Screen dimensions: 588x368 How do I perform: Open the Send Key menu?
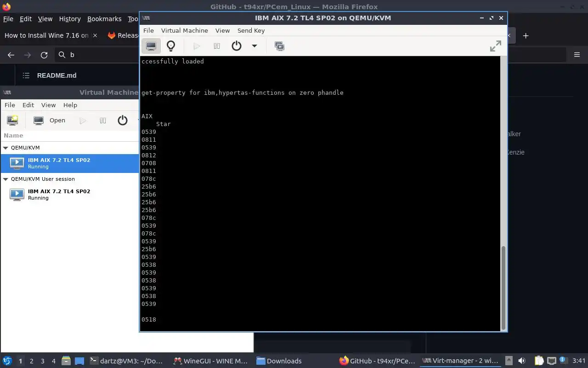pyautogui.click(x=251, y=30)
